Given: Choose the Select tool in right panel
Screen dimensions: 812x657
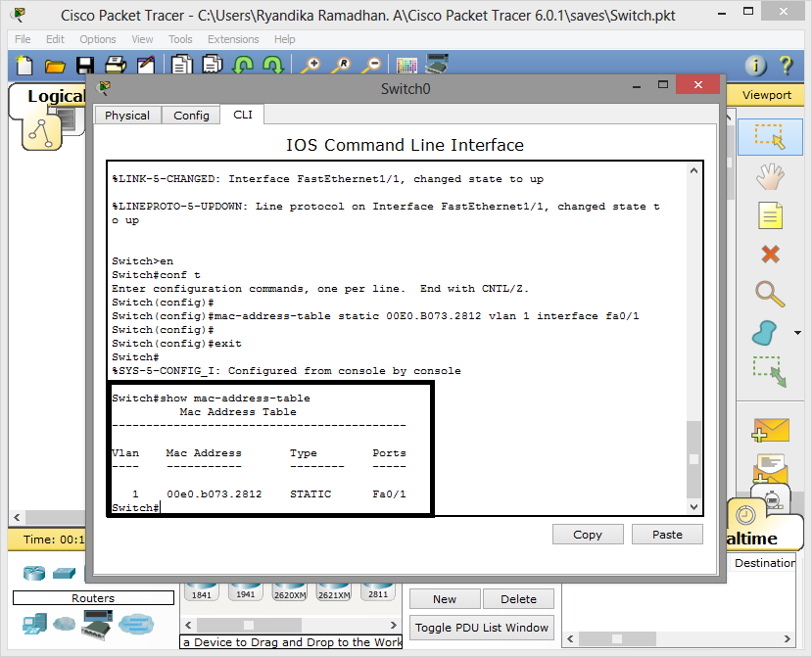Looking at the screenshot, I should click(x=770, y=137).
